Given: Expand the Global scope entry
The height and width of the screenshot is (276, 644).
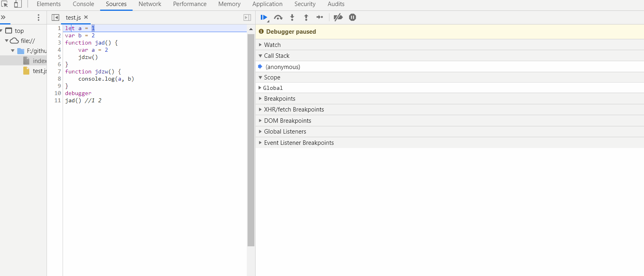Looking at the screenshot, I should coord(449,88).
